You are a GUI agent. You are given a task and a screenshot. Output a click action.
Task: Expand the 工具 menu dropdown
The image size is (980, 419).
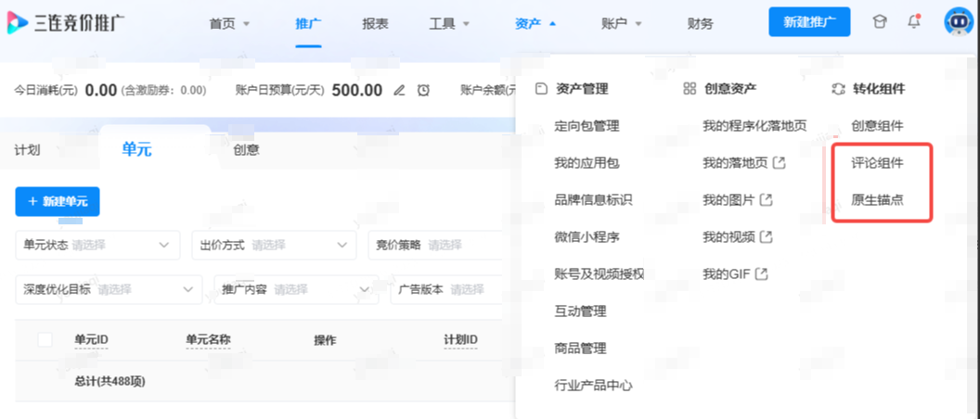pyautogui.click(x=466, y=24)
